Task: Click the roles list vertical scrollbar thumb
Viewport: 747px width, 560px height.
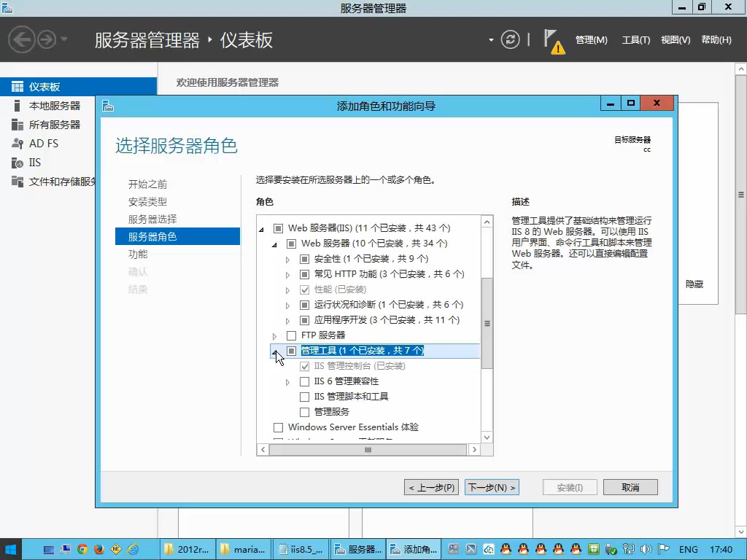Action: (487, 323)
